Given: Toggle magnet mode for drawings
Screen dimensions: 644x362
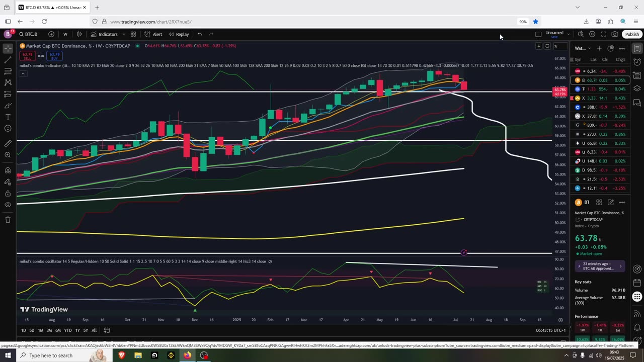Looking at the screenshot, I should [x=8, y=170].
